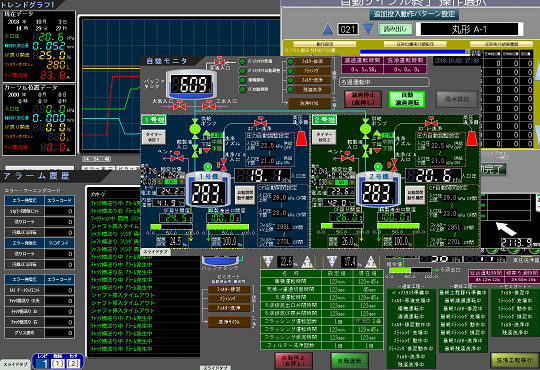This screenshot has width=540, height=370.
Task: Click the green 自動濾過運転 button
Action: point(407,99)
